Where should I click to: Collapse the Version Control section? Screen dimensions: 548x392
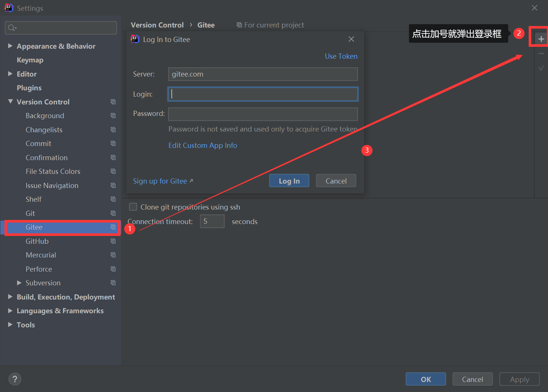click(x=10, y=101)
